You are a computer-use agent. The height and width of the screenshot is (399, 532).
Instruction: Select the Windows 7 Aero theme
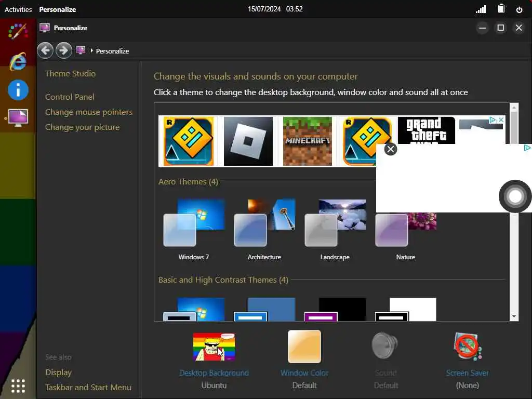click(194, 230)
